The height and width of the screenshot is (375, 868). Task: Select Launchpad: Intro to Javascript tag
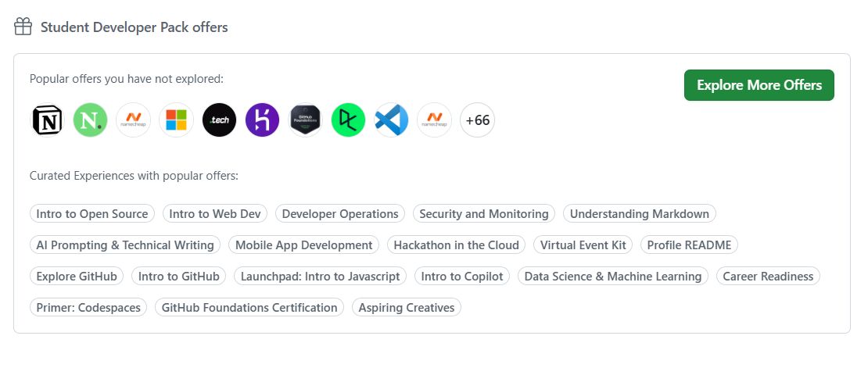(321, 276)
